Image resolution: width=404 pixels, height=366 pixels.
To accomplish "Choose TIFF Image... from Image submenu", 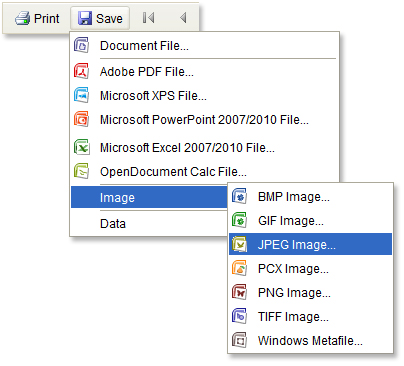I will (311, 317).
